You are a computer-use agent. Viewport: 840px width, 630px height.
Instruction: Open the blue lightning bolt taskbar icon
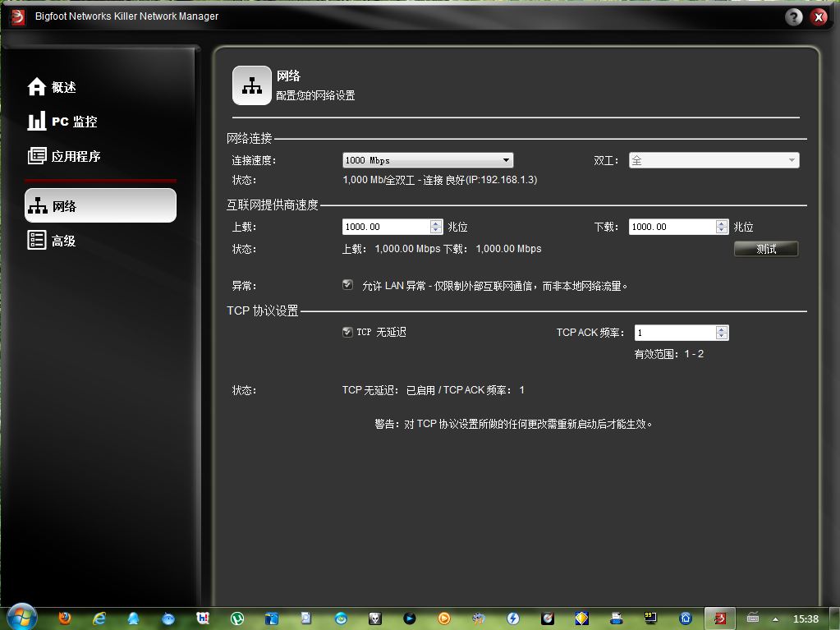[513, 619]
